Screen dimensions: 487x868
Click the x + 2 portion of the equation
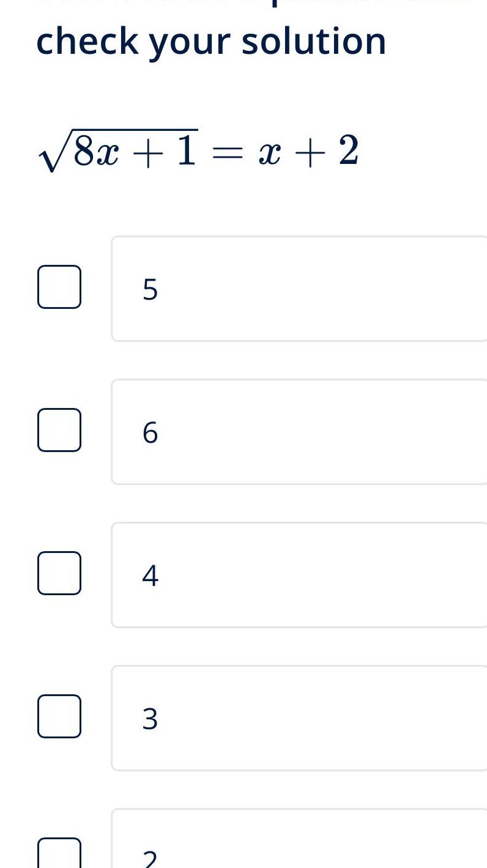click(x=309, y=152)
